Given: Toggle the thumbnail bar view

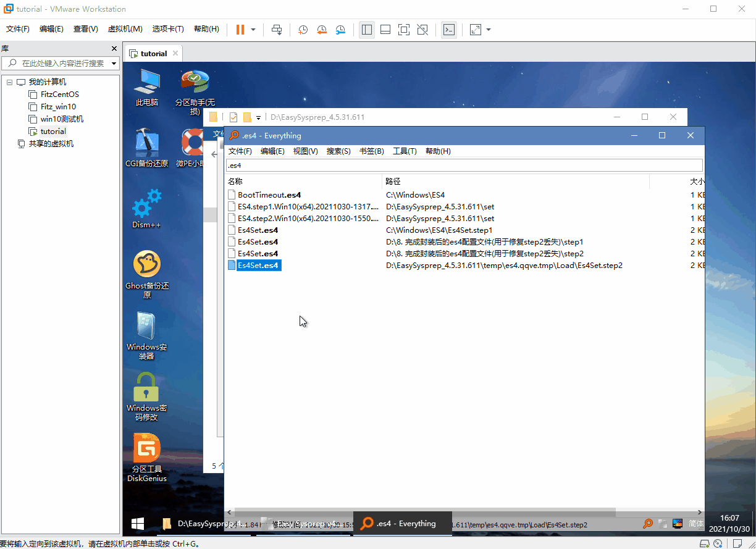Looking at the screenshot, I should pyautogui.click(x=385, y=30).
